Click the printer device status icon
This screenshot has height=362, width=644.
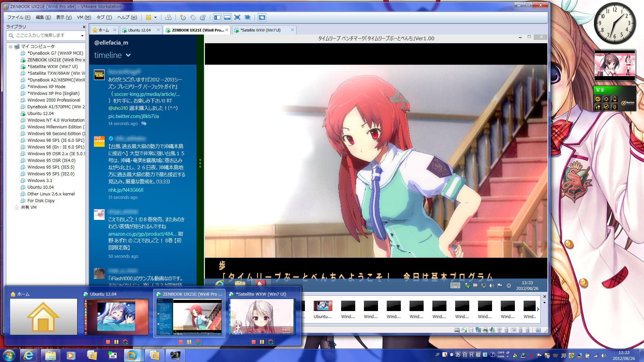click(x=485, y=330)
